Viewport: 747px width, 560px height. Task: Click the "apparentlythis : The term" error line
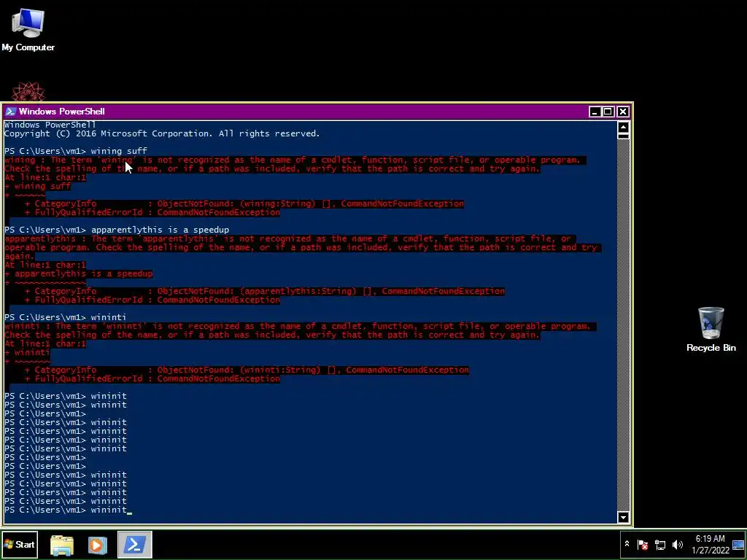pos(290,238)
